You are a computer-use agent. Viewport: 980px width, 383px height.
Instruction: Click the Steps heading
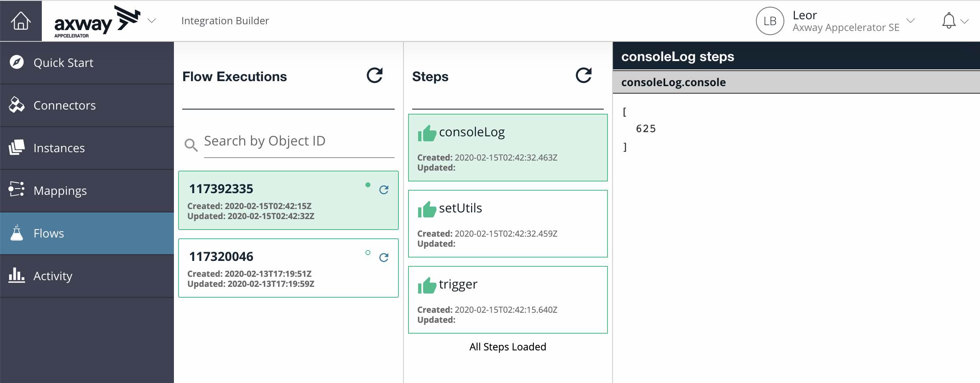click(430, 77)
